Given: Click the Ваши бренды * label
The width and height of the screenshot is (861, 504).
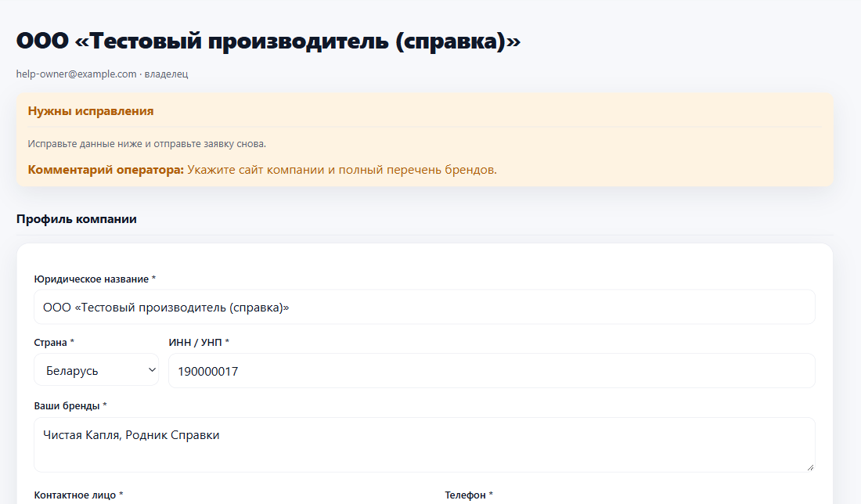Looking at the screenshot, I should 70,405.
